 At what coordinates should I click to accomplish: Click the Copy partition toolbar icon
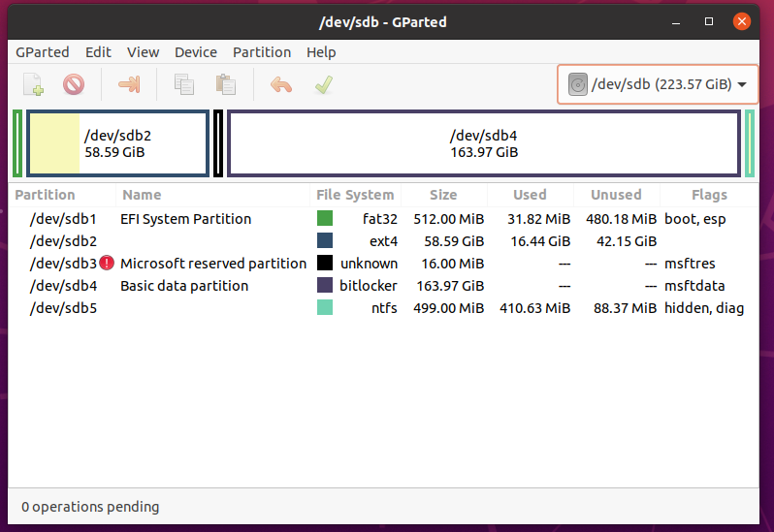point(184,85)
